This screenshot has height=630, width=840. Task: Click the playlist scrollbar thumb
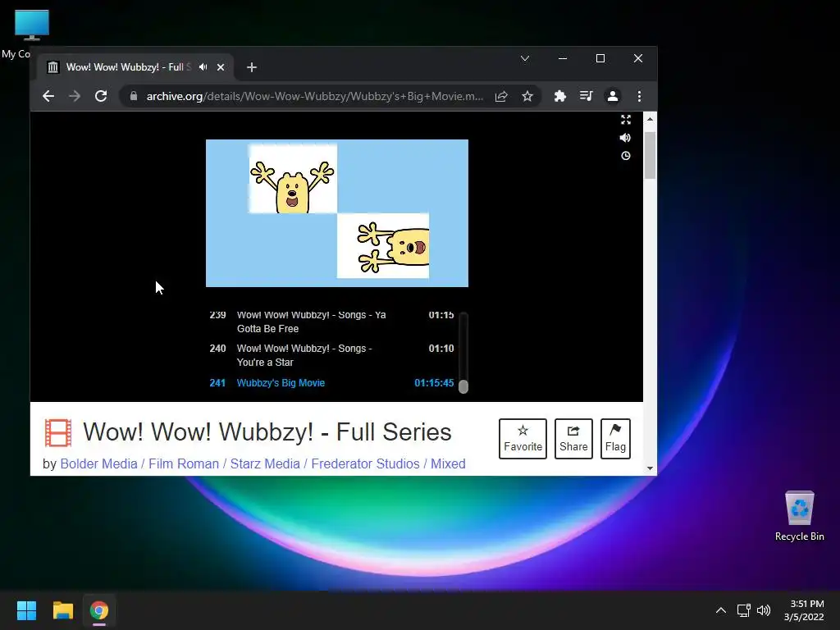click(463, 386)
